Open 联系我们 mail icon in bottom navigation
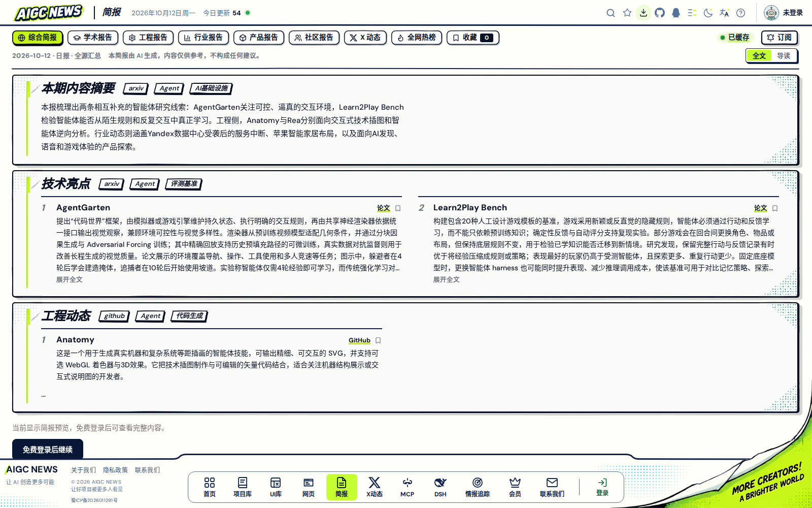Image resolution: width=812 pixels, height=508 pixels. pos(552,487)
